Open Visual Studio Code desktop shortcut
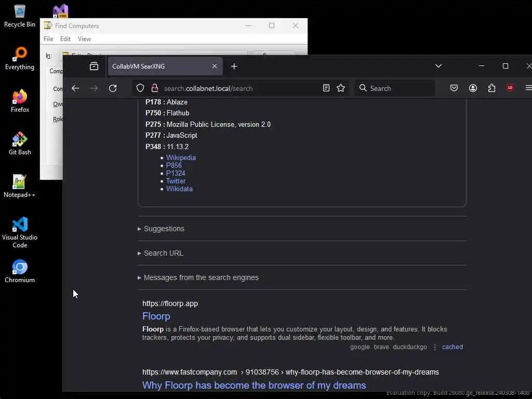Screen dimensions: 532x399 20,232
